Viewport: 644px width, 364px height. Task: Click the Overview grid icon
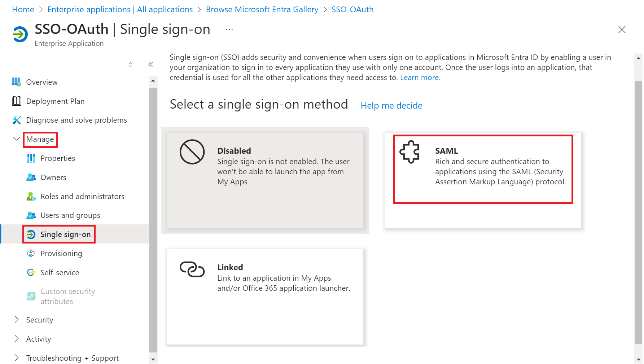pyautogui.click(x=17, y=82)
